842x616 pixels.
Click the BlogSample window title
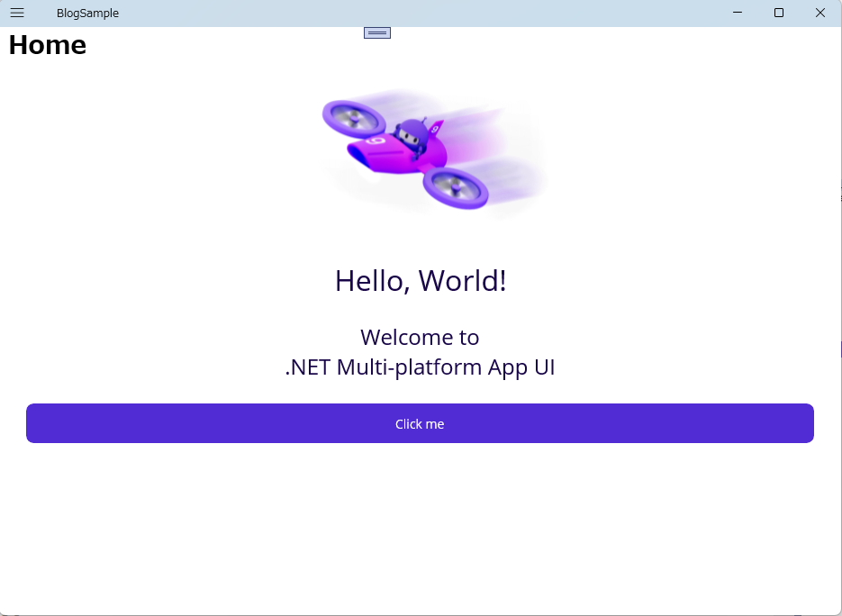(87, 13)
